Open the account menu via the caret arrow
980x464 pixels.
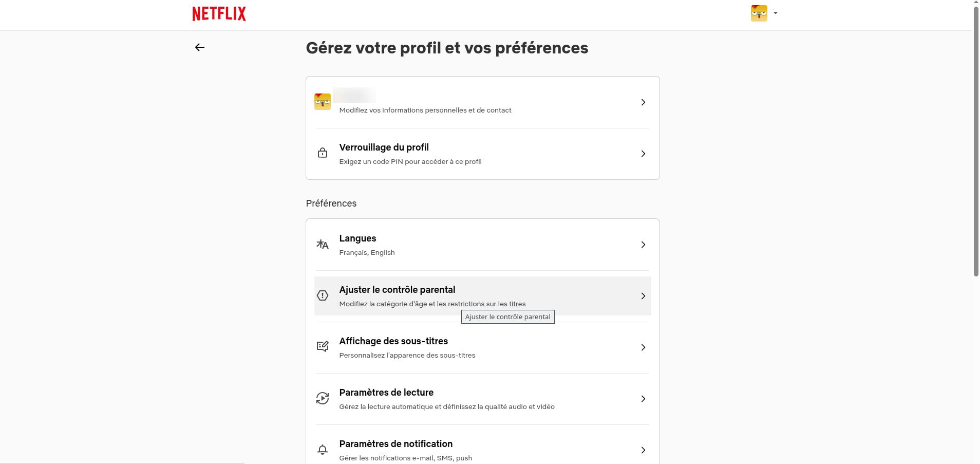click(x=775, y=13)
